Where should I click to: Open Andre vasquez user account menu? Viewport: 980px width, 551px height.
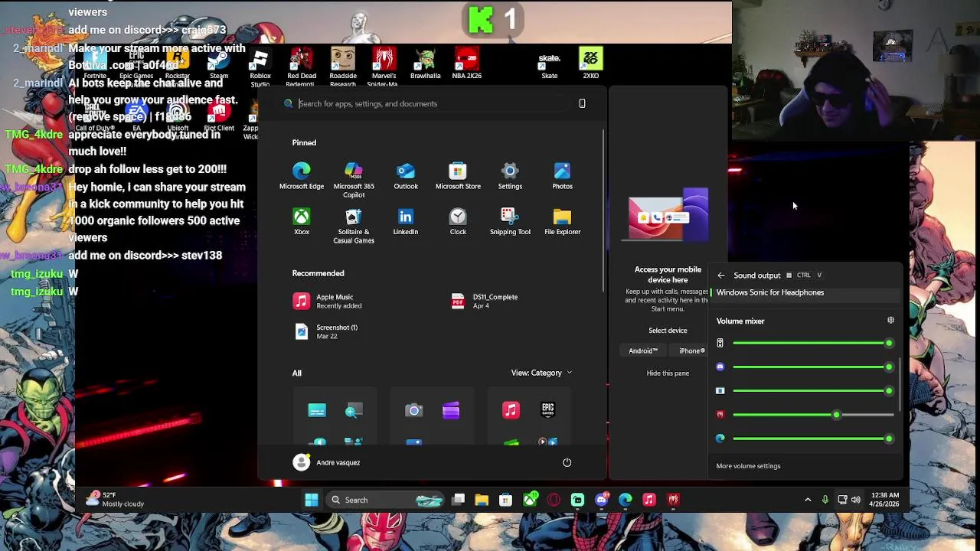327,462
